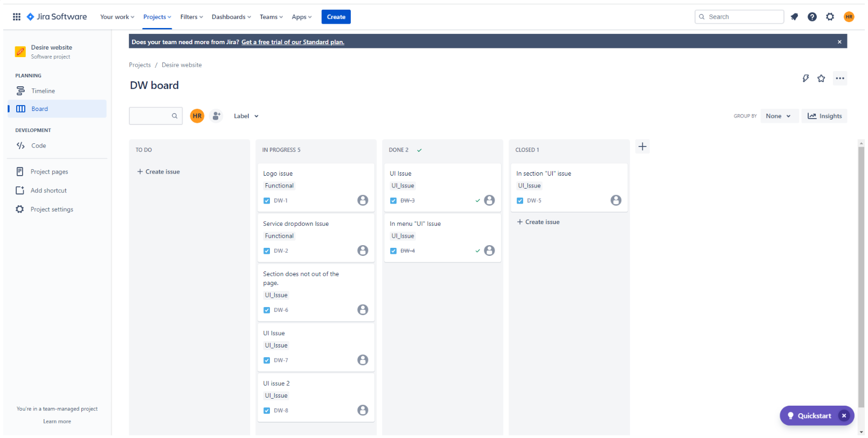Expand the Projects menu
Image resolution: width=868 pixels, height=438 pixels.
click(x=157, y=17)
